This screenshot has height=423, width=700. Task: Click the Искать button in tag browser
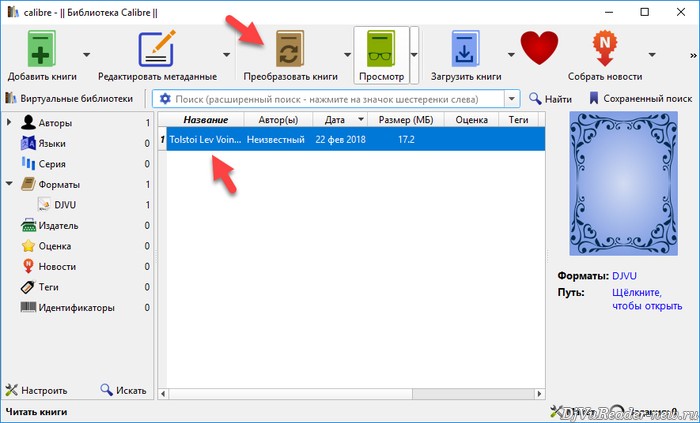coord(124,390)
